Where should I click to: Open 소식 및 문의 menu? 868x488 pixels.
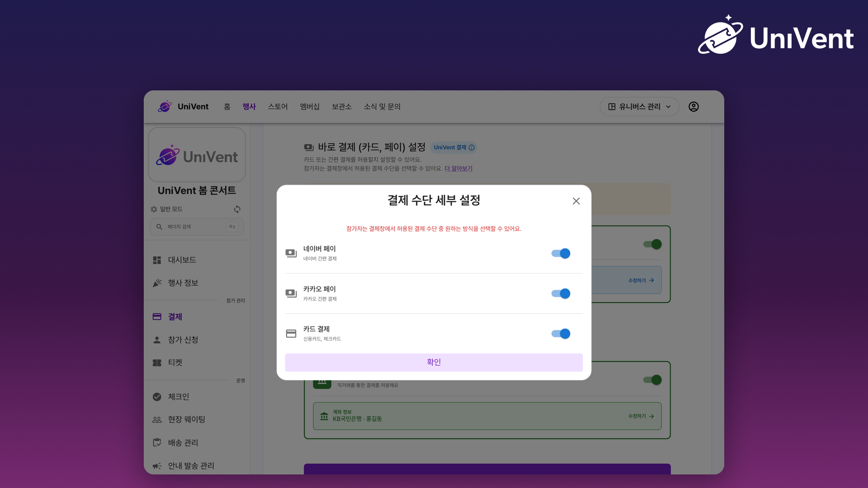tap(382, 107)
